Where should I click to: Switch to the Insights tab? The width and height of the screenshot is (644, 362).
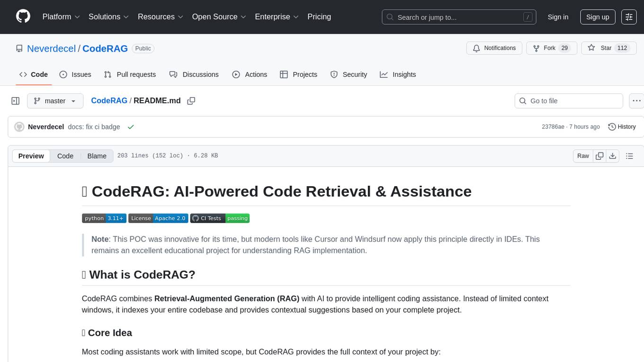click(x=398, y=74)
